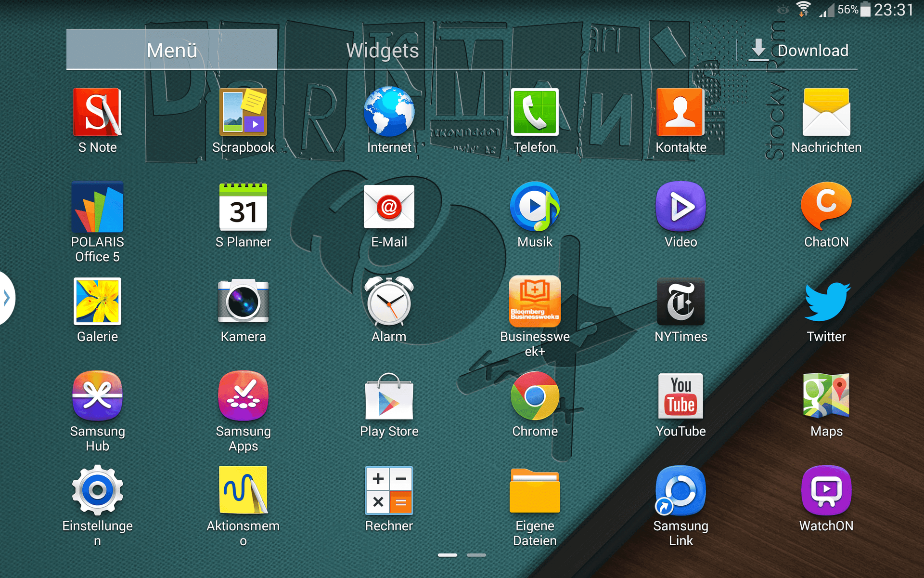
Task: Tap the battery indicator in status bar
Action: (865, 10)
